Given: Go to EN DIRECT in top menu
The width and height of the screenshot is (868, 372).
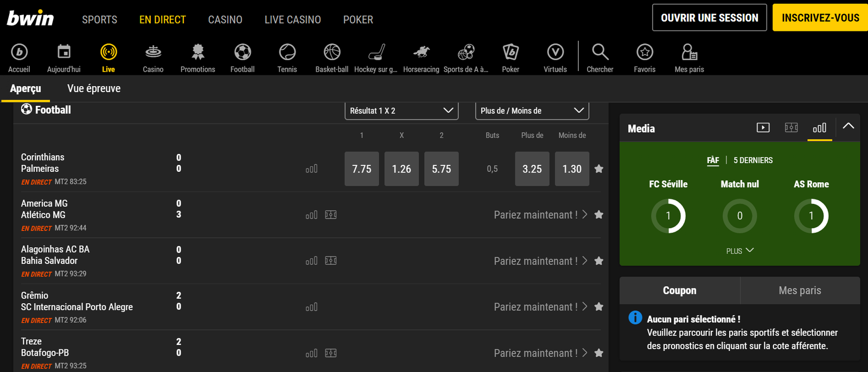Looking at the screenshot, I should pos(163,20).
